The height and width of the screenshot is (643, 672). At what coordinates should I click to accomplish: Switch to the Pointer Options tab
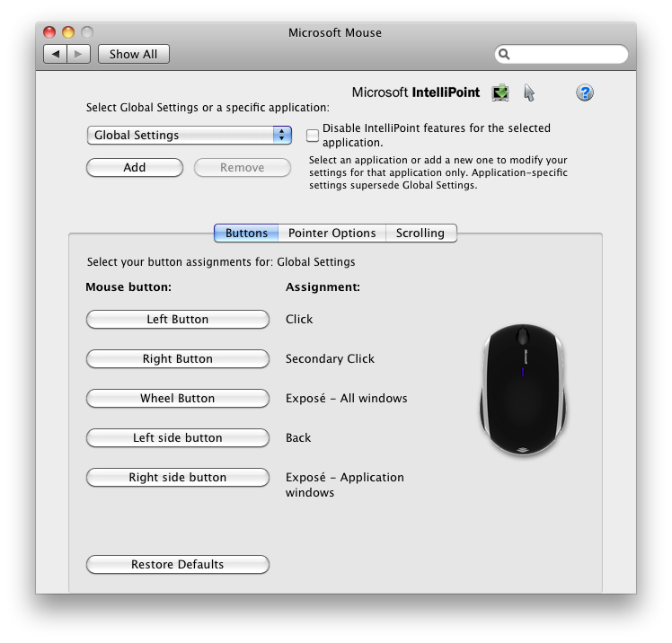(x=332, y=233)
